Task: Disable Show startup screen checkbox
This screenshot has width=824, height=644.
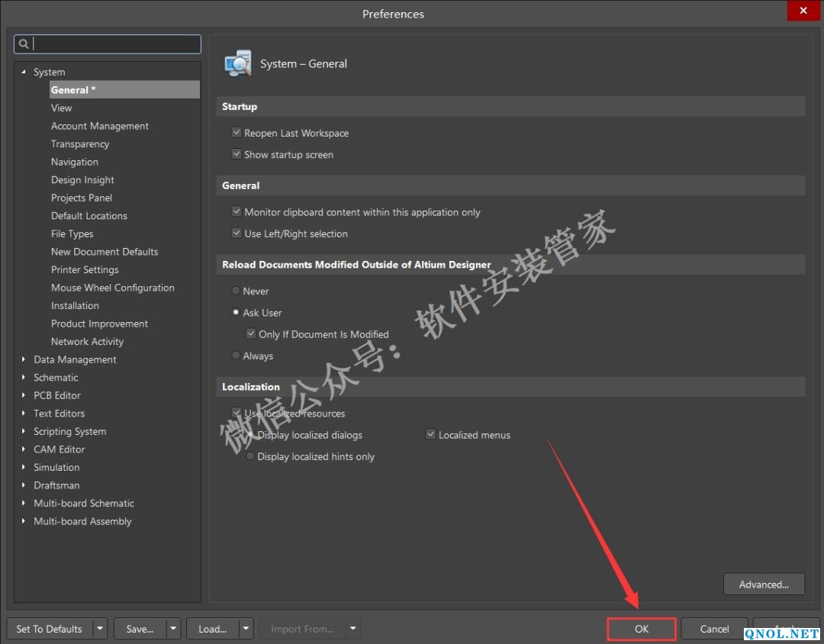Action: pyautogui.click(x=237, y=154)
